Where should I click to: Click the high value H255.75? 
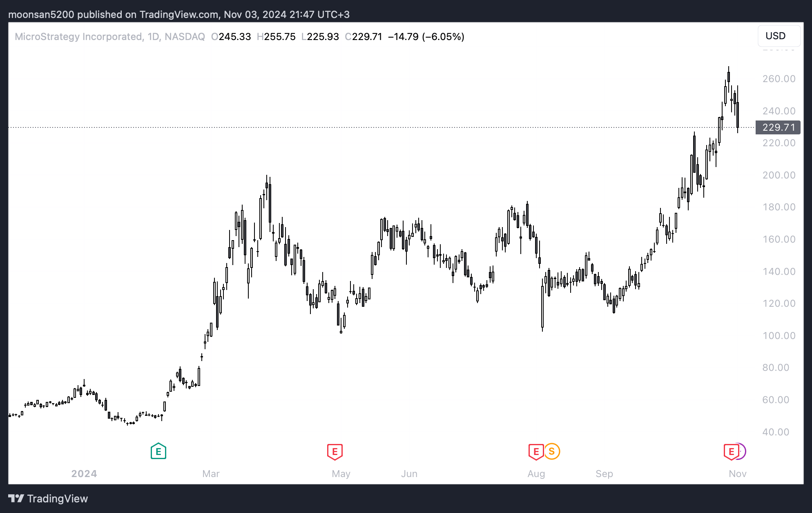point(276,37)
